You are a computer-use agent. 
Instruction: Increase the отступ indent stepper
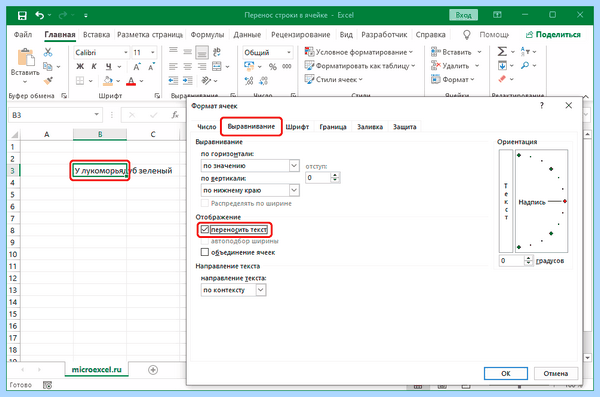tap(335, 175)
